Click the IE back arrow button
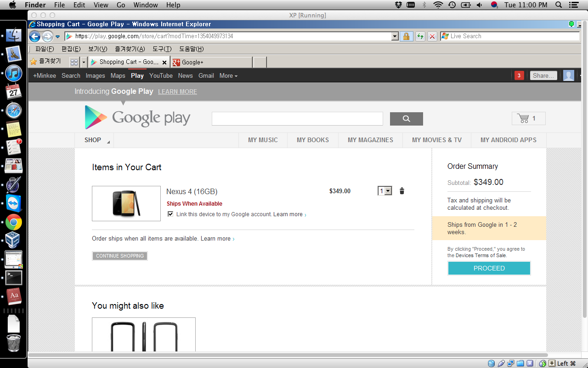This screenshot has height=368, width=588. tap(34, 36)
